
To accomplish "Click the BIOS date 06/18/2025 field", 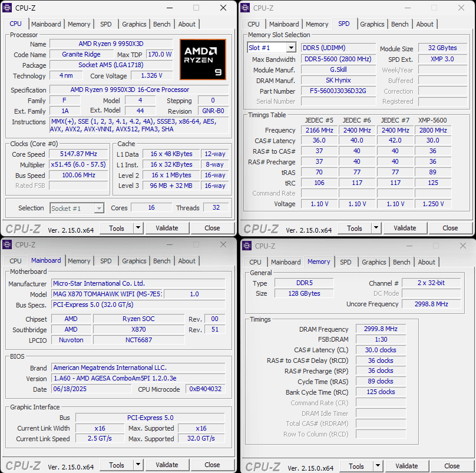I will coord(91,389).
